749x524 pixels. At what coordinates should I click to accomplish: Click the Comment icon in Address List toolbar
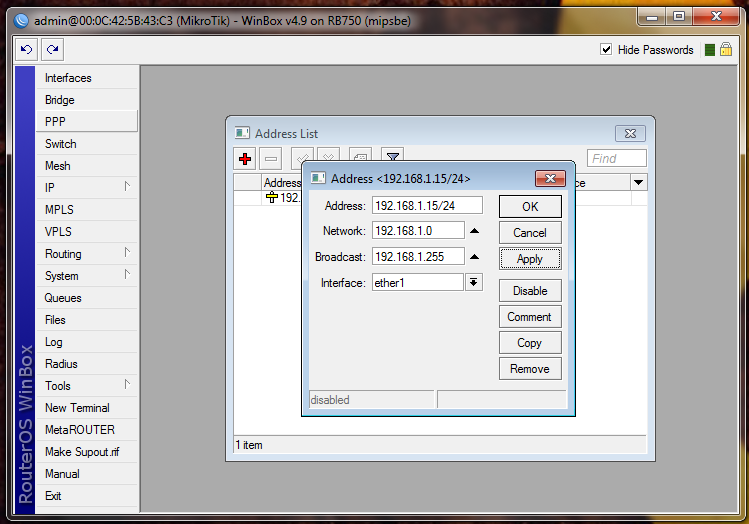pyautogui.click(x=361, y=155)
